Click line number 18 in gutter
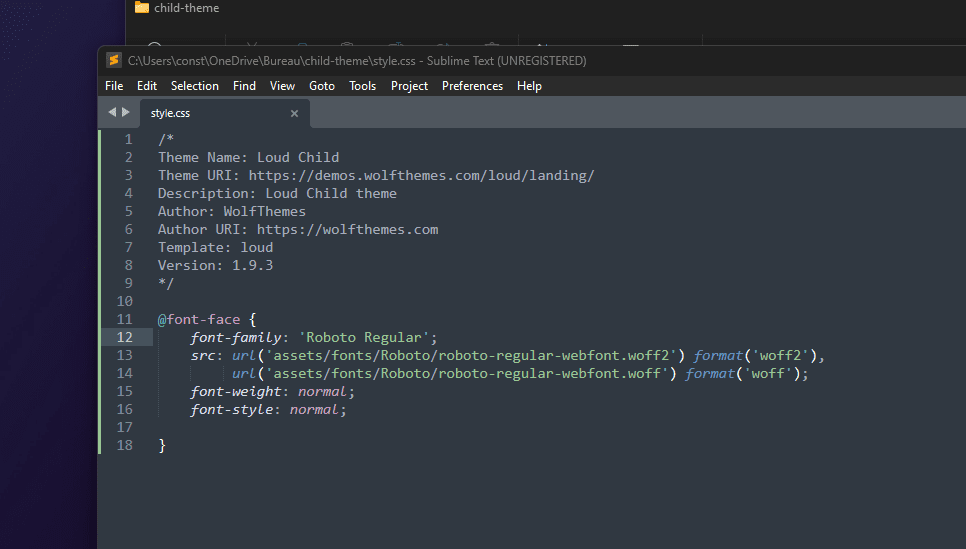 click(x=124, y=445)
